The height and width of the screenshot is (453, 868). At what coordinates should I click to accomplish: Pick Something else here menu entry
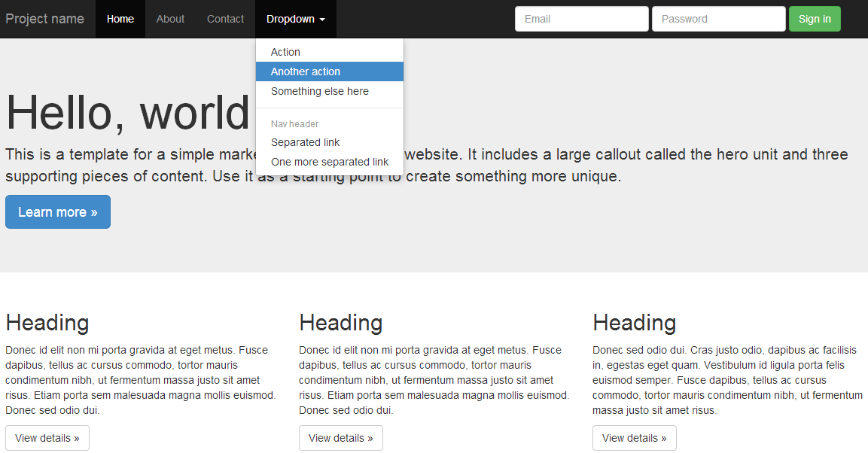click(320, 91)
